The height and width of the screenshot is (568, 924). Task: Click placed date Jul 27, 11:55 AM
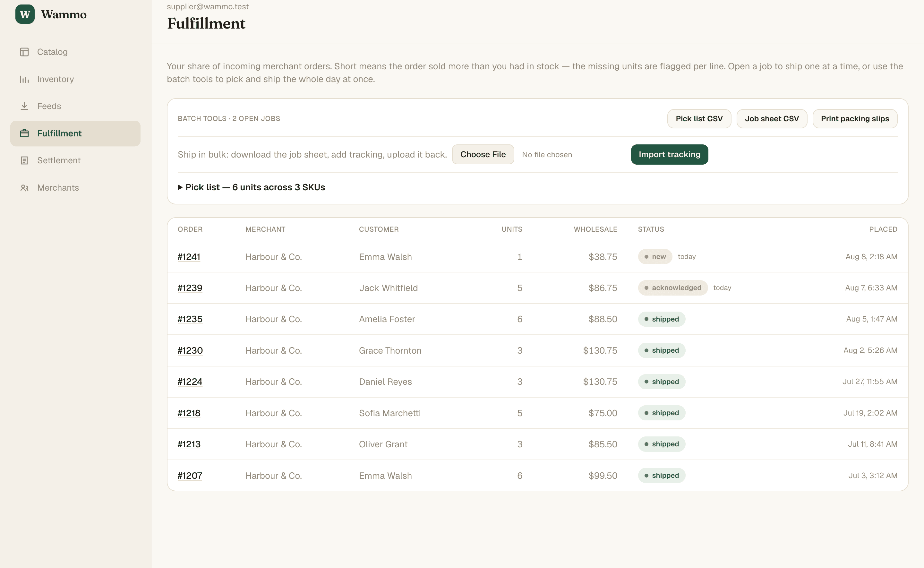(869, 382)
